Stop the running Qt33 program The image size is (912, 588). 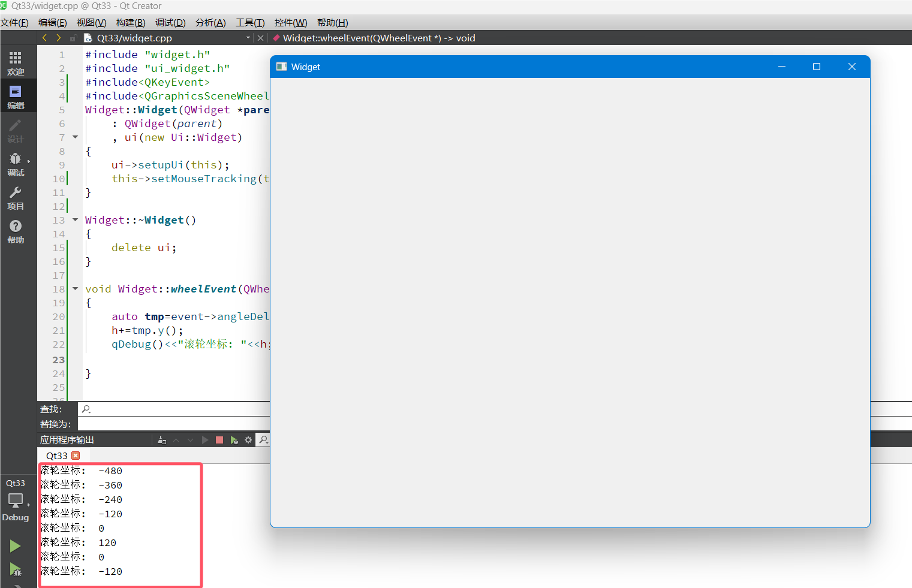(x=219, y=440)
